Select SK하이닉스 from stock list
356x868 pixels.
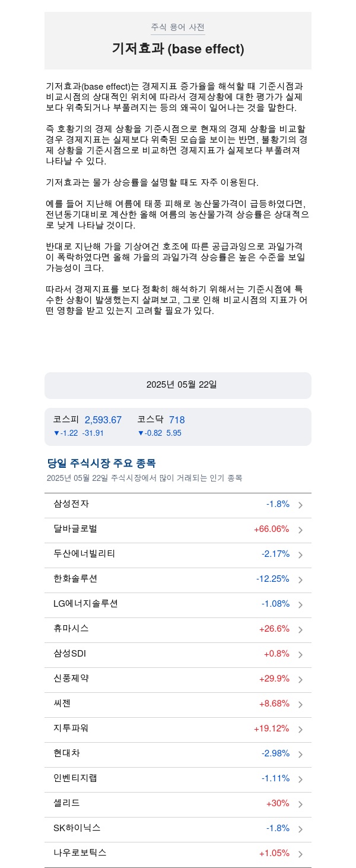pyautogui.click(x=178, y=829)
